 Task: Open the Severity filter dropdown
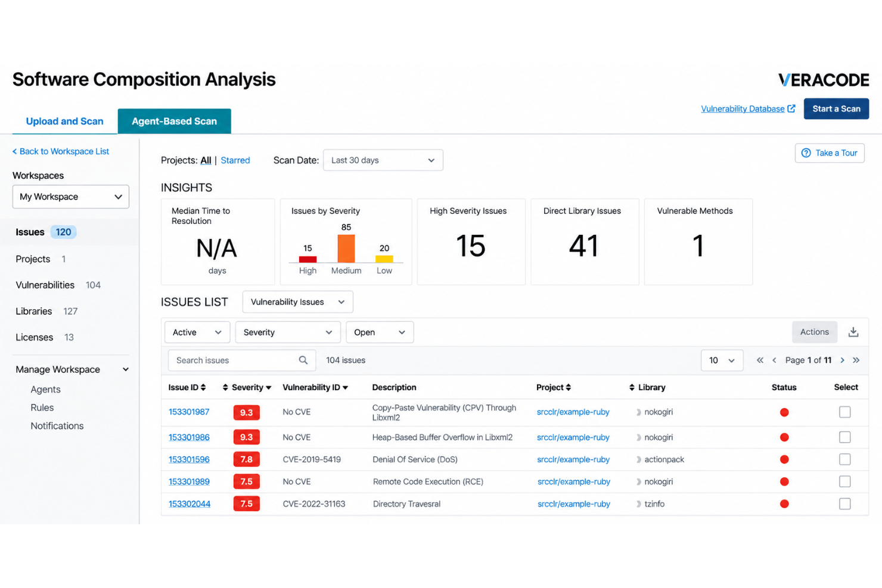(288, 332)
